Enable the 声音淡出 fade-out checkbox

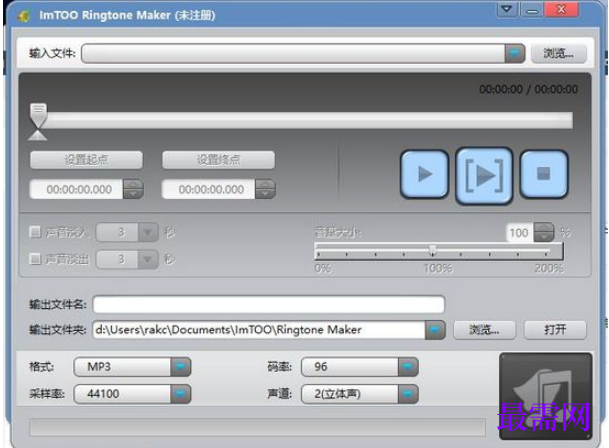coord(35,259)
